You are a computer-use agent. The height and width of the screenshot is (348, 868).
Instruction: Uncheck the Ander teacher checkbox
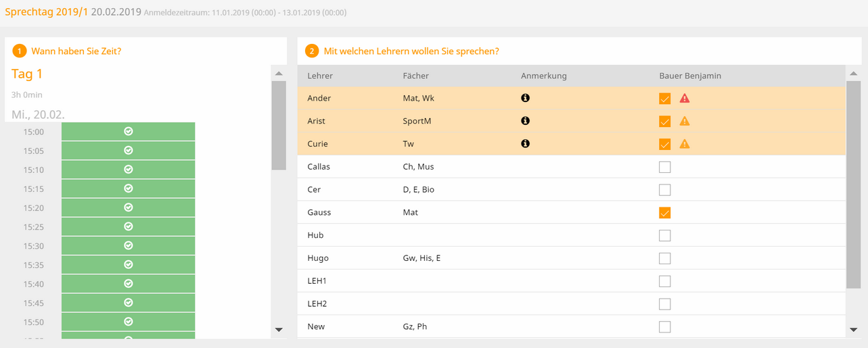pos(665,99)
